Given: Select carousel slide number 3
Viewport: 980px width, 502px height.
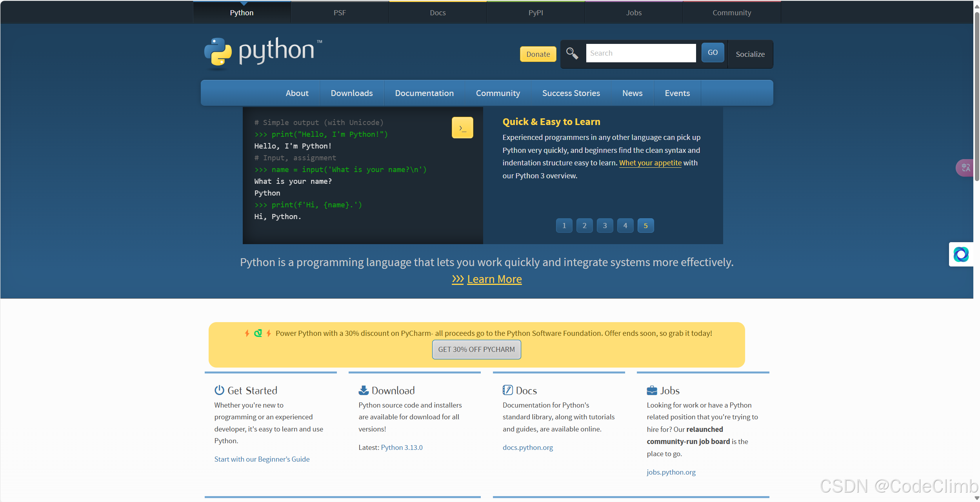Looking at the screenshot, I should (605, 226).
